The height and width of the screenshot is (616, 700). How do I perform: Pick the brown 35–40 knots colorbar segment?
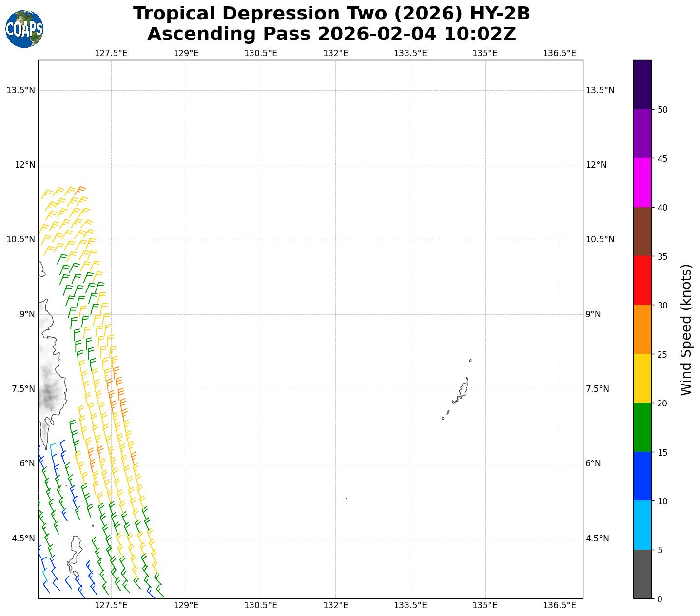642,231
